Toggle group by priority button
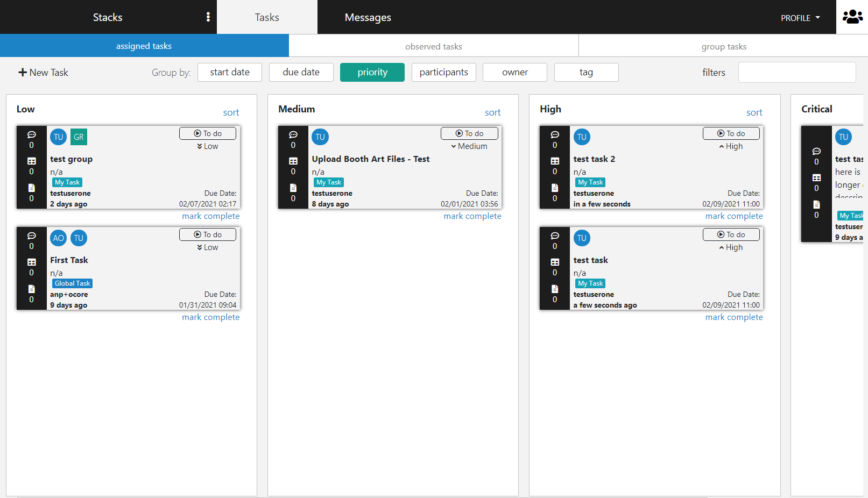The height and width of the screenshot is (498, 868). pyautogui.click(x=372, y=72)
